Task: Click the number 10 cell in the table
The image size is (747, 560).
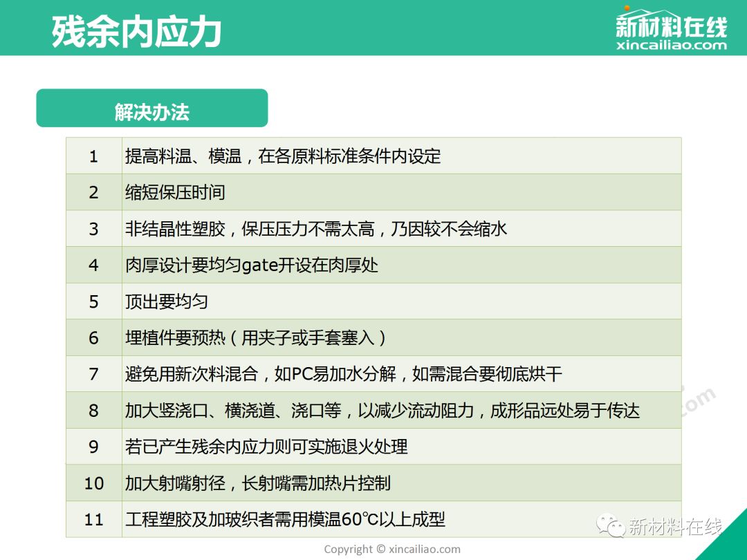Action: pyautogui.click(x=94, y=483)
